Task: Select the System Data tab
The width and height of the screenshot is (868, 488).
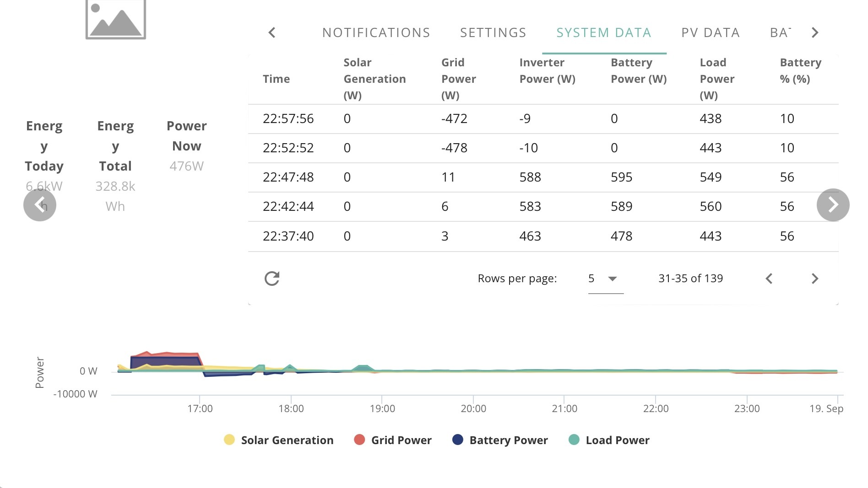Action: click(x=604, y=32)
